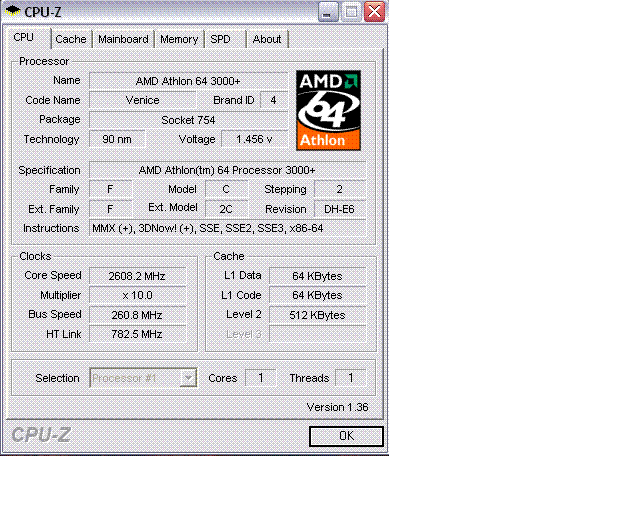Click the CPU-Z chip icon in title bar
The width and height of the screenshot is (640, 512).
(13, 11)
